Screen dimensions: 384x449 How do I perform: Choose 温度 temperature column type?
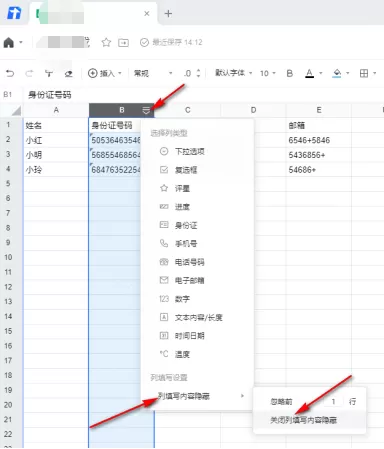(197, 354)
